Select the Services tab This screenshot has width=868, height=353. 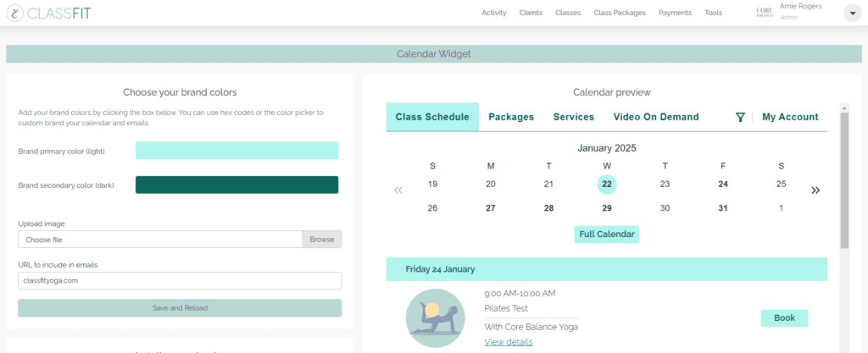pos(573,117)
